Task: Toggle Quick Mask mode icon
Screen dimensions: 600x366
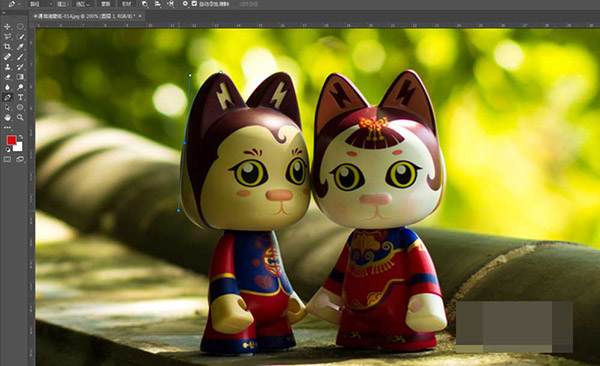Action: [7, 159]
